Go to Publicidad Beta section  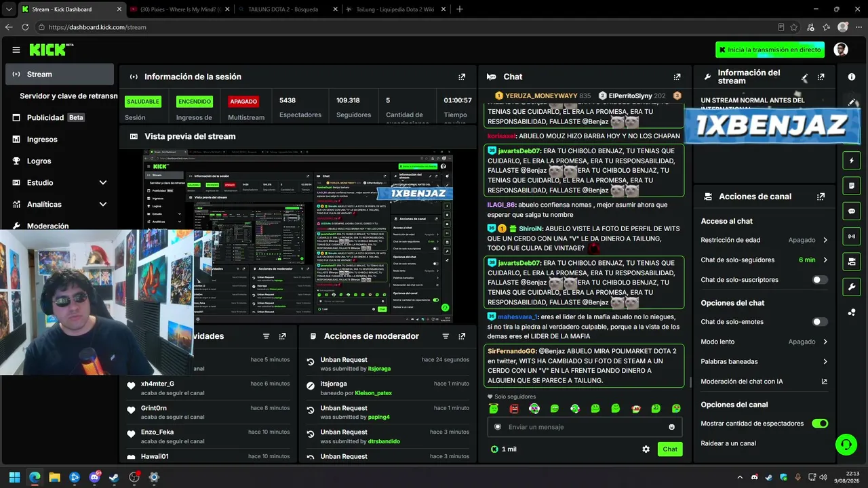point(60,117)
